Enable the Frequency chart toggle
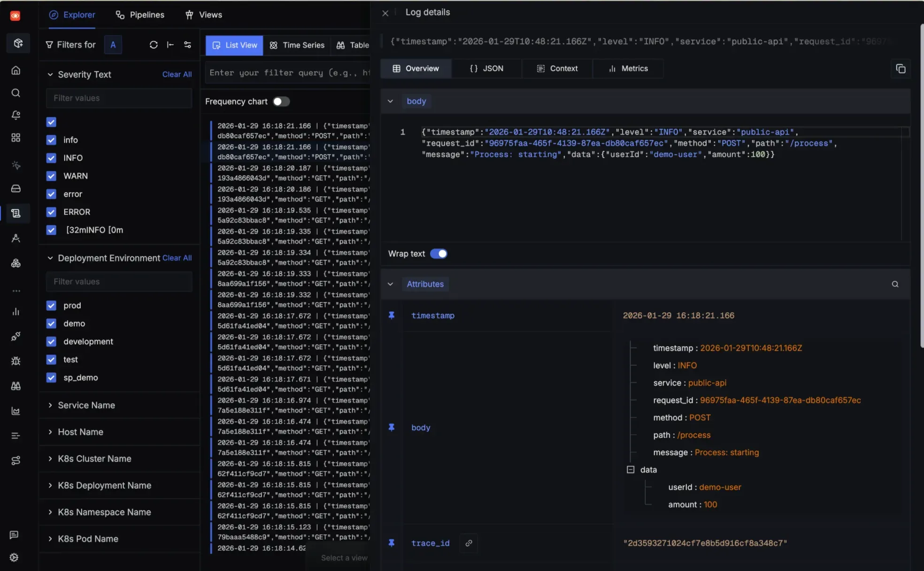This screenshot has width=924, height=571. 281,101
